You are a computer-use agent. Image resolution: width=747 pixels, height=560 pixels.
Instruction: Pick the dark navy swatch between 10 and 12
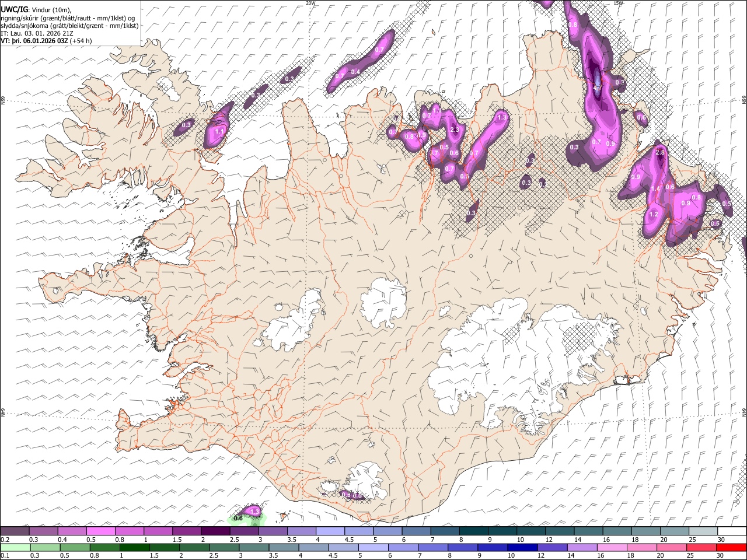(x=521, y=547)
